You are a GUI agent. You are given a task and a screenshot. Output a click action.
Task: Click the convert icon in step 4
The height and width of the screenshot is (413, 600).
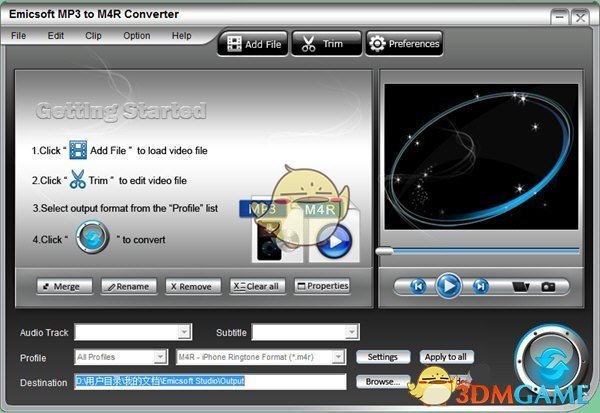92,237
